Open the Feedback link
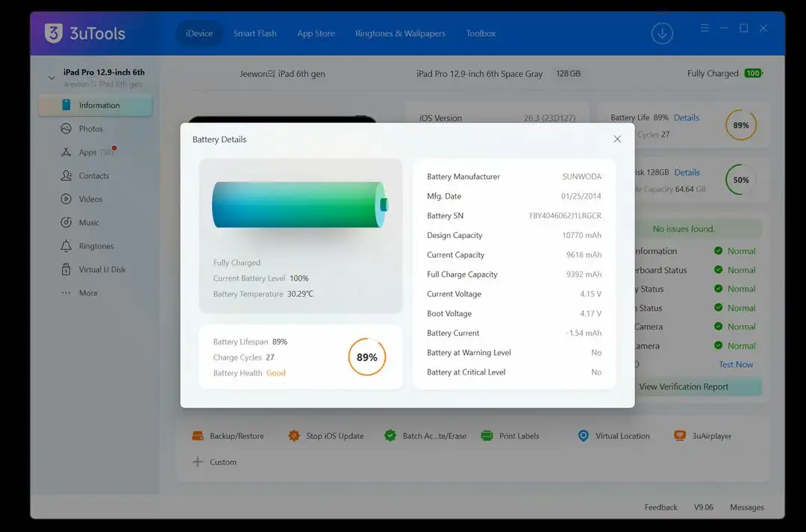 [x=660, y=507]
